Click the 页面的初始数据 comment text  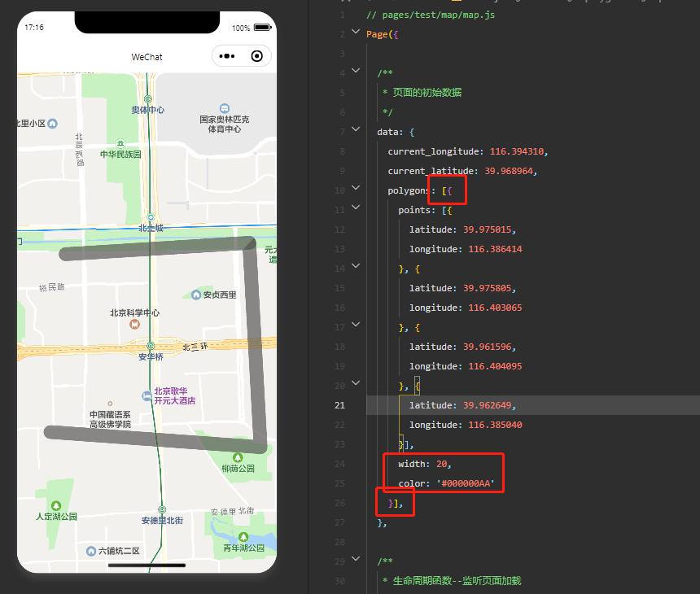tap(427, 93)
